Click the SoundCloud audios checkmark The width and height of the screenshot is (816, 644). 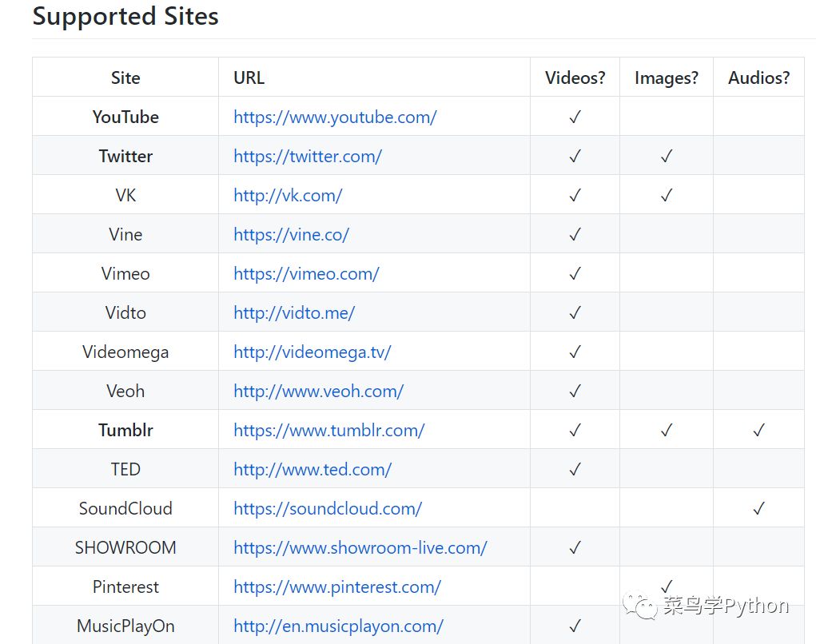[758, 508]
